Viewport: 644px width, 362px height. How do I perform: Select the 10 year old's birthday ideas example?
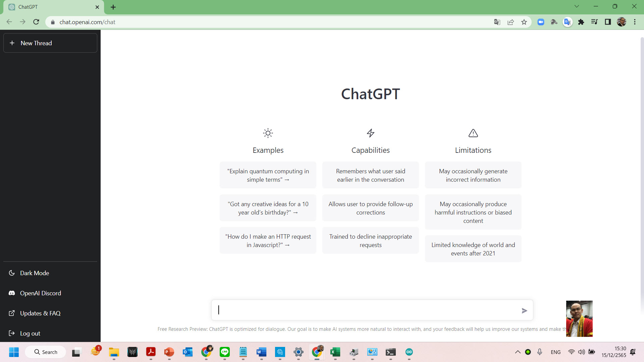coord(268,208)
